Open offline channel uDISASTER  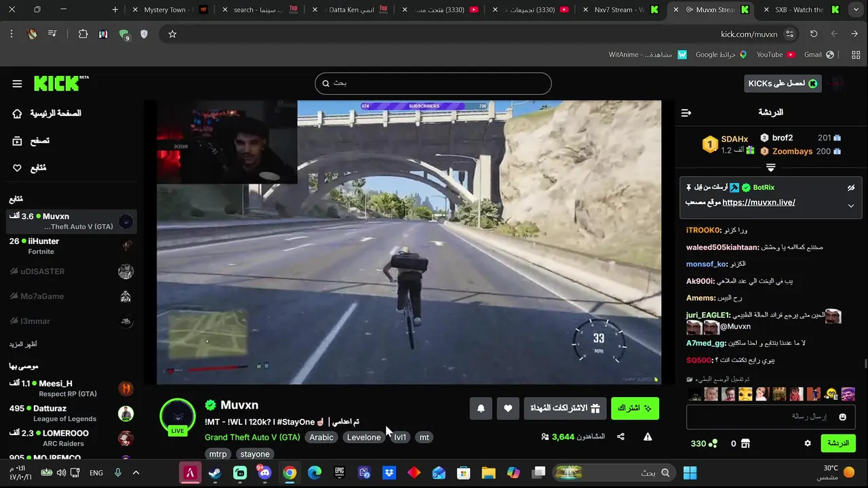click(x=71, y=271)
